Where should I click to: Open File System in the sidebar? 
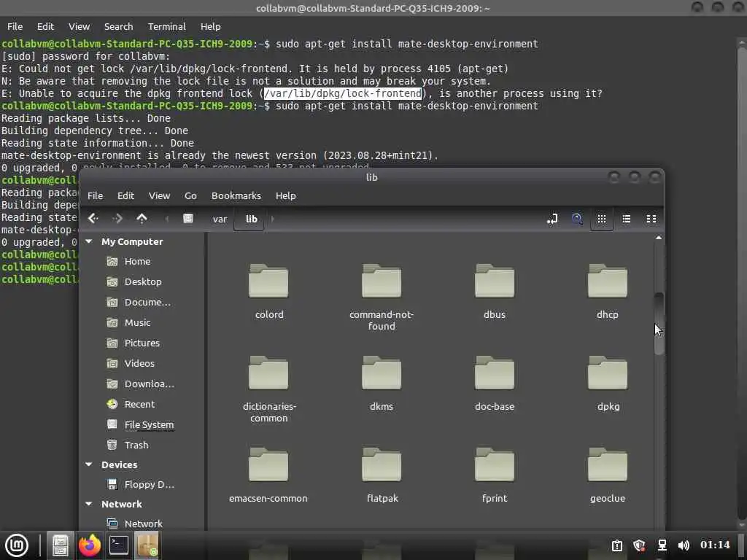[x=149, y=425]
